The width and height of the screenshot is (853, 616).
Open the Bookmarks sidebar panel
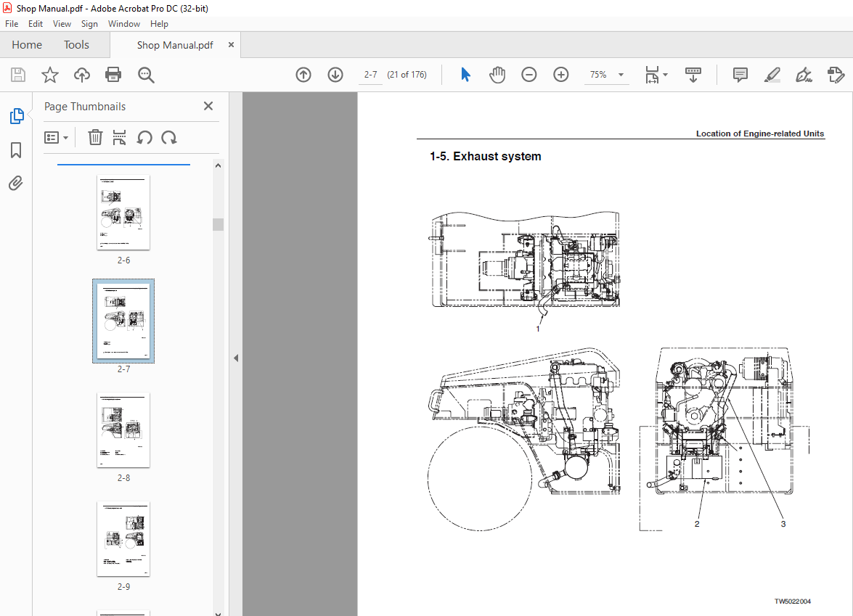pyautogui.click(x=16, y=150)
